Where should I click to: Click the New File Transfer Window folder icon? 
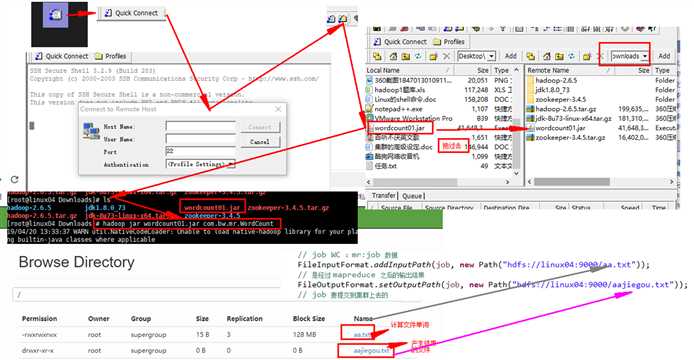pyautogui.click(x=343, y=19)
